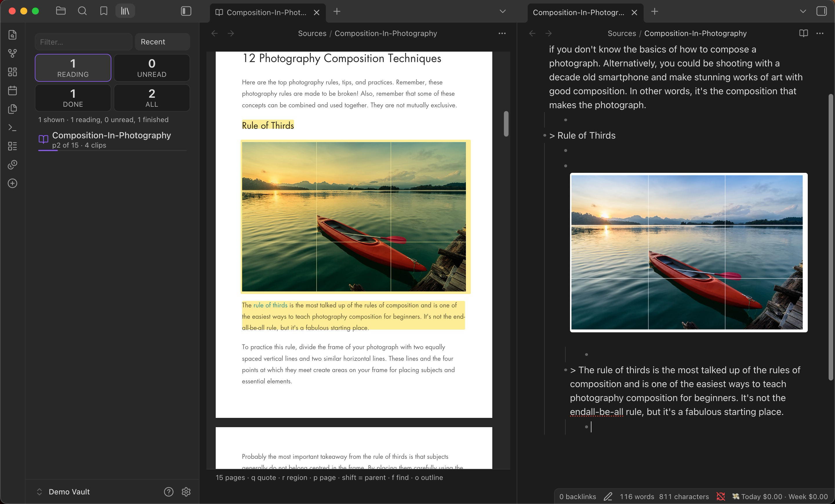Select the ALL filter card

click(152, 98)
